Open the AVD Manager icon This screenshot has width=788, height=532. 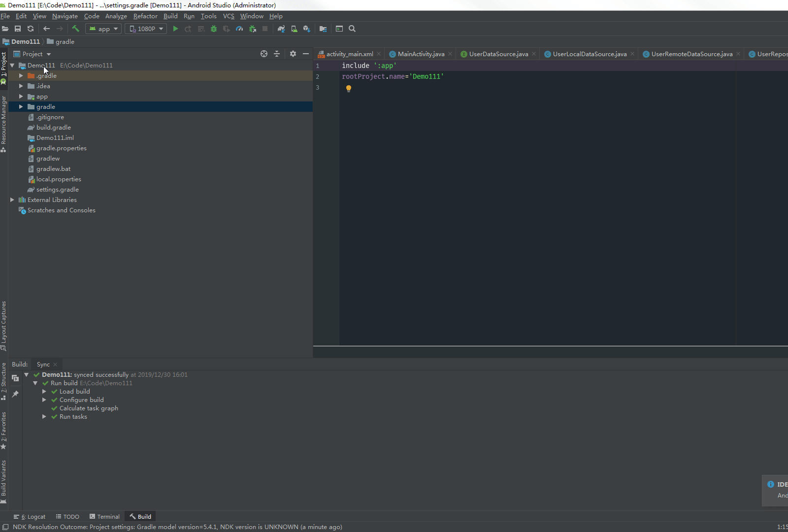[294, 29]
